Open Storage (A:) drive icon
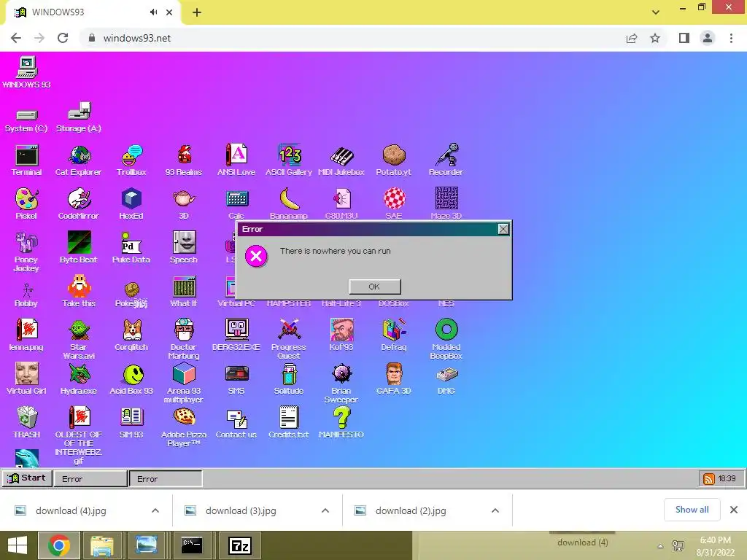 tap(79, 117)
